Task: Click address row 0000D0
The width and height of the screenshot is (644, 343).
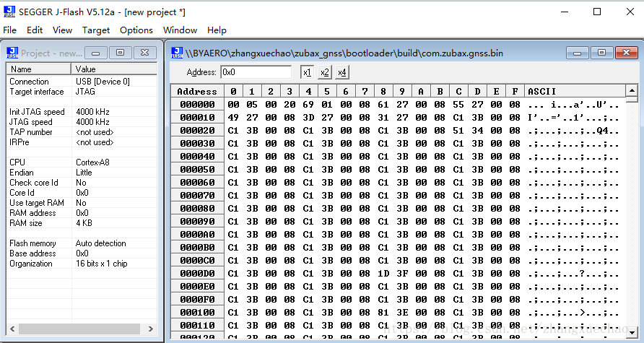Action: pyautogui.click(x=197, y=274)
